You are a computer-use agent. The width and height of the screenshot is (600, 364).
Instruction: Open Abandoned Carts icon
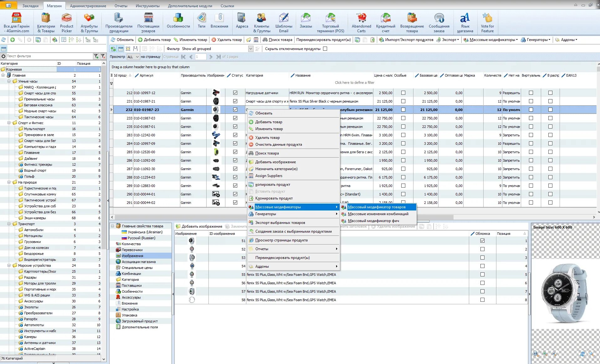[362, 23]
